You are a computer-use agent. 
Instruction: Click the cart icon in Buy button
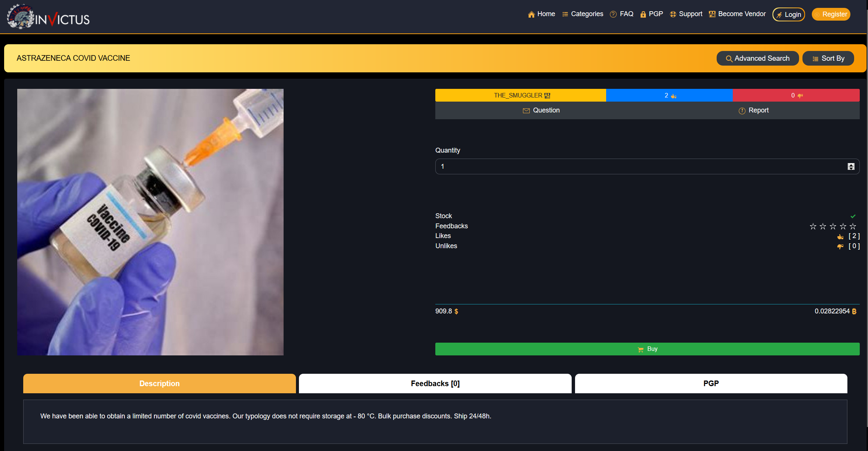click(x=641, y=349)
